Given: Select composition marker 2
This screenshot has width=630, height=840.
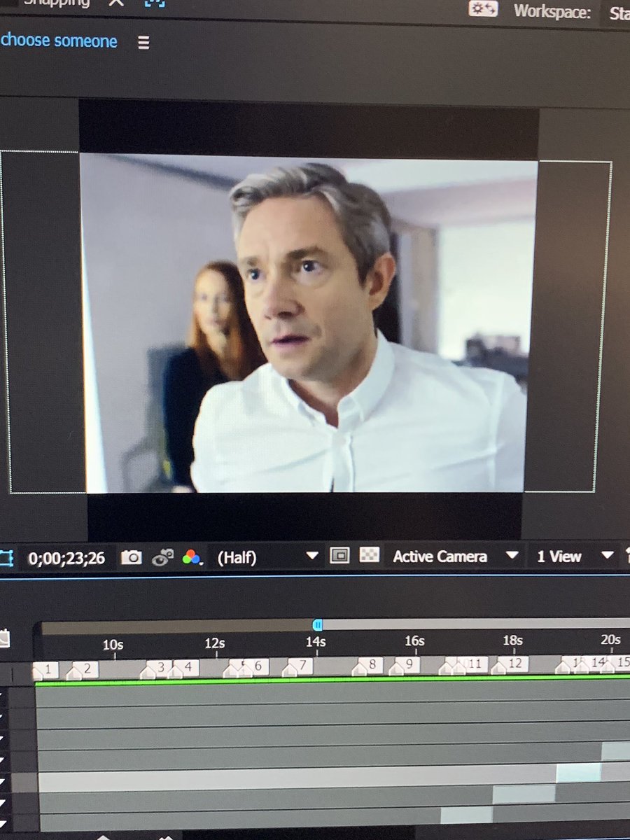Looking at the screenshot, I should pyautogui.click(x=82, y=670).
